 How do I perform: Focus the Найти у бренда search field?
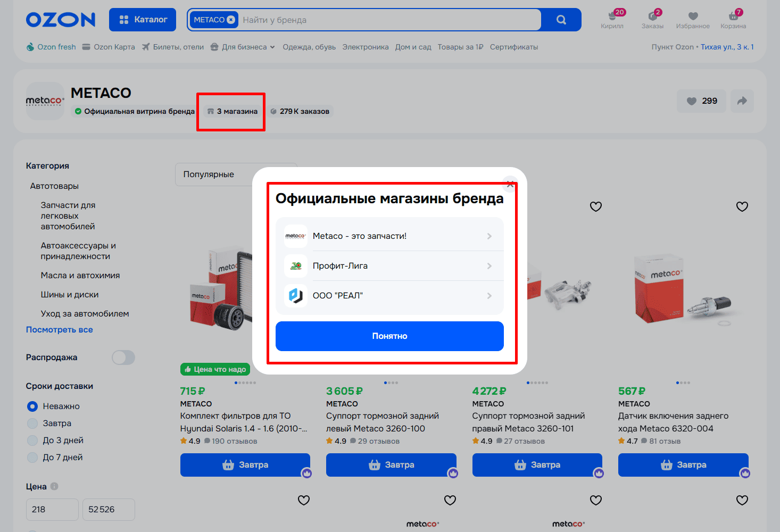pyautogui.click(x=388, y=20)
